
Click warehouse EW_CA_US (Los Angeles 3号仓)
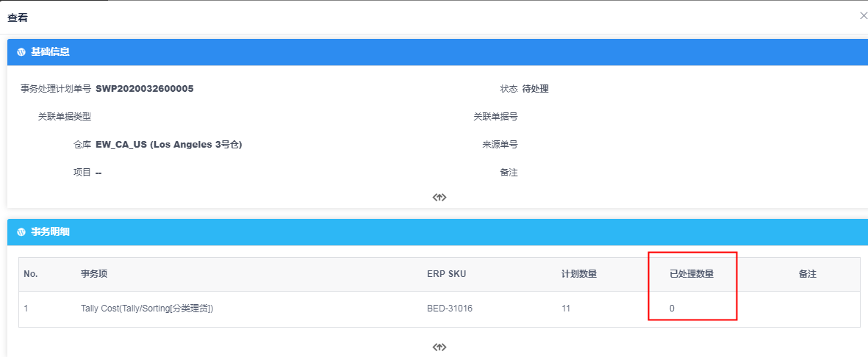169,145
